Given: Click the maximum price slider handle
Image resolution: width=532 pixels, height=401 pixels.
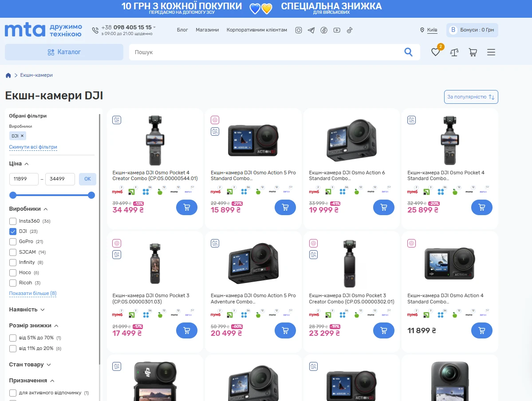Looking at the screenshot, I should point(91,195).
